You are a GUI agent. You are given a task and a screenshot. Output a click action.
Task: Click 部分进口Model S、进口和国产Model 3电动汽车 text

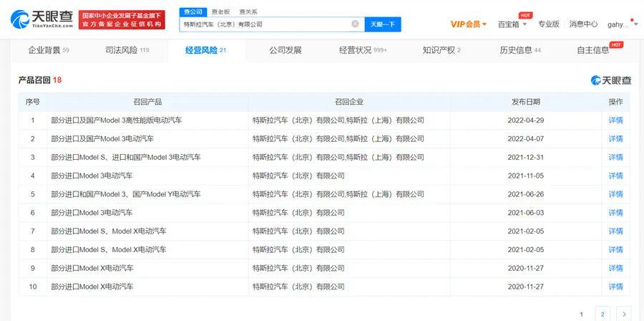click(x=126, y=158)
